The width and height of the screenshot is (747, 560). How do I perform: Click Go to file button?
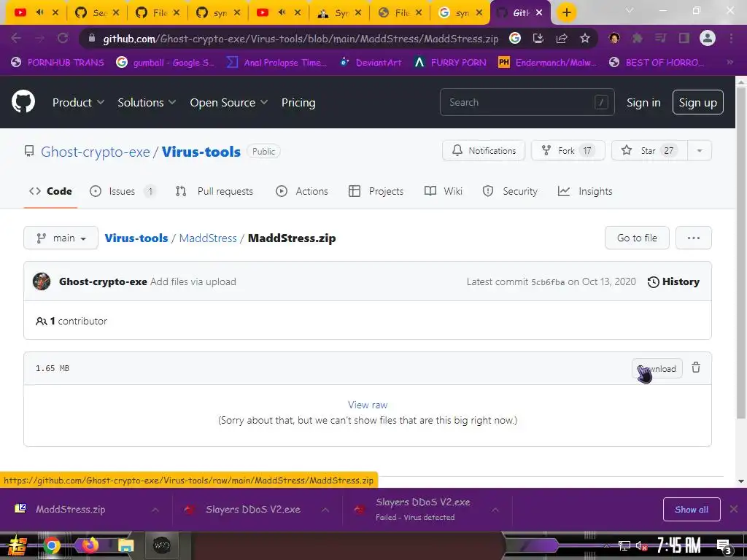point(637,238)
